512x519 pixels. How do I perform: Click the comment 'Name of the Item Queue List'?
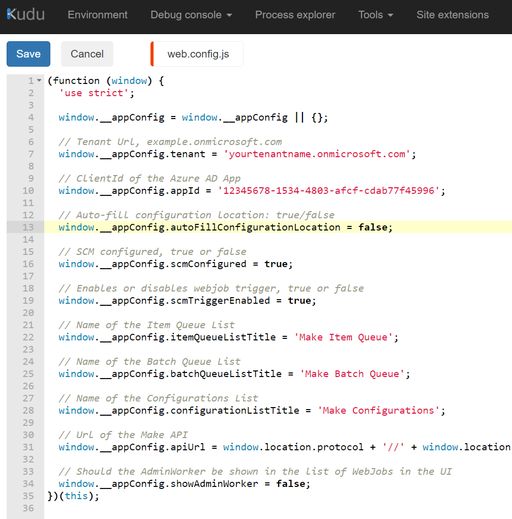pos(147,325)
